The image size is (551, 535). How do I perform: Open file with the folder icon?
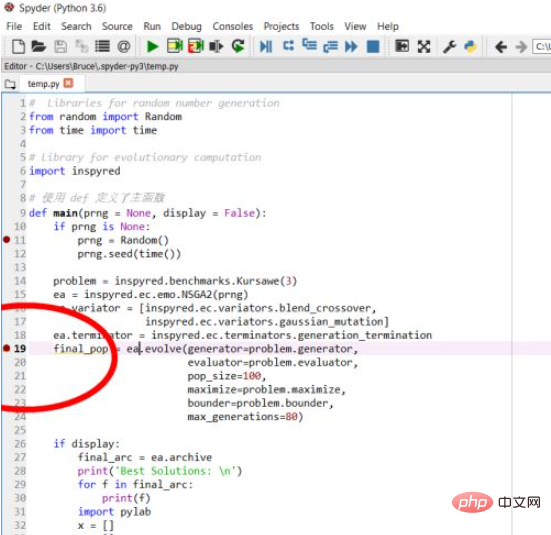tap(39, 46)
